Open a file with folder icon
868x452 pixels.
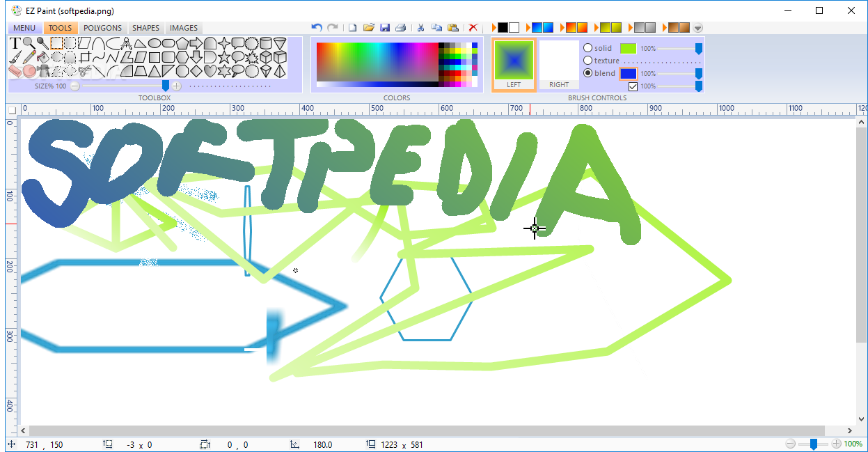tap(369, 27)
